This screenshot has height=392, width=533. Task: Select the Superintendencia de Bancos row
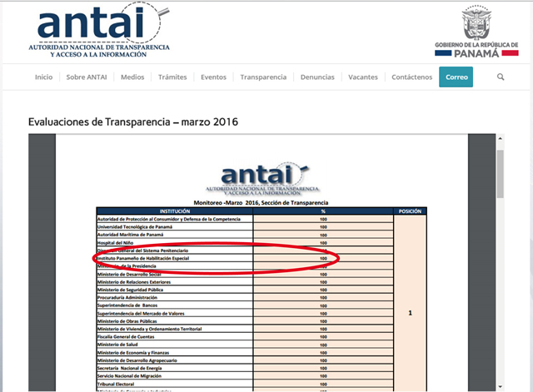coord(245,305)
